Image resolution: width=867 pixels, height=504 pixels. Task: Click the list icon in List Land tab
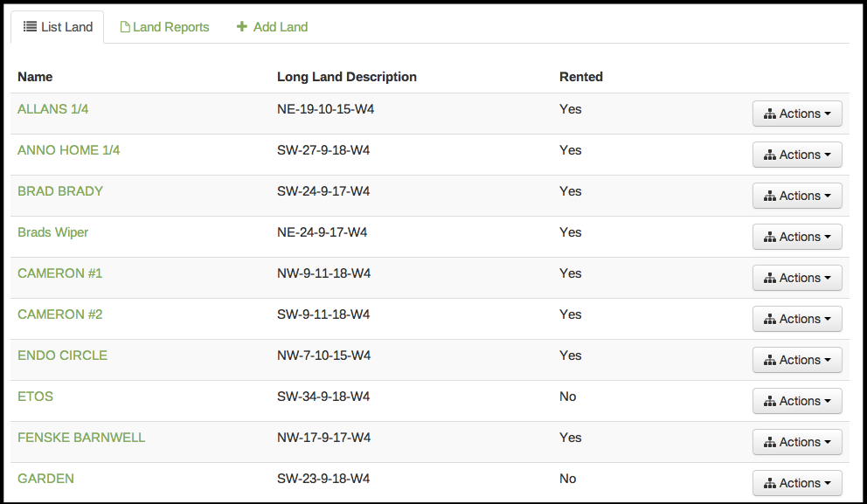tap(30, 27)
